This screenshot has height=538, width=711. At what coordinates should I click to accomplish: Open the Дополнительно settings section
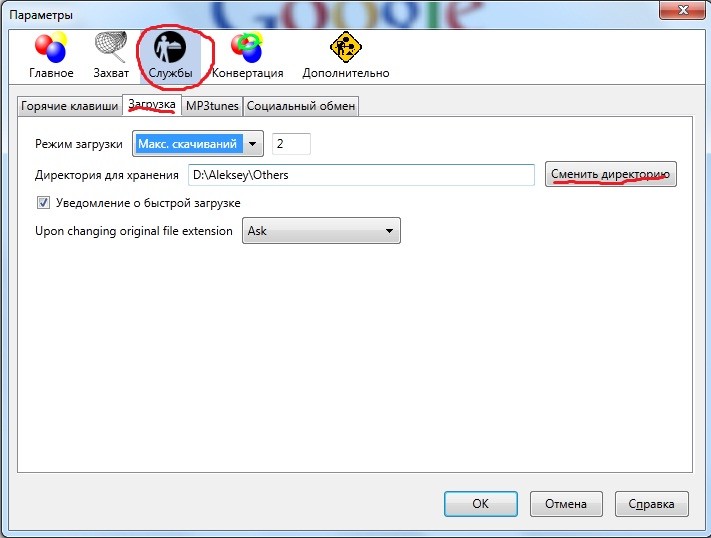click(x=346, y=56)
